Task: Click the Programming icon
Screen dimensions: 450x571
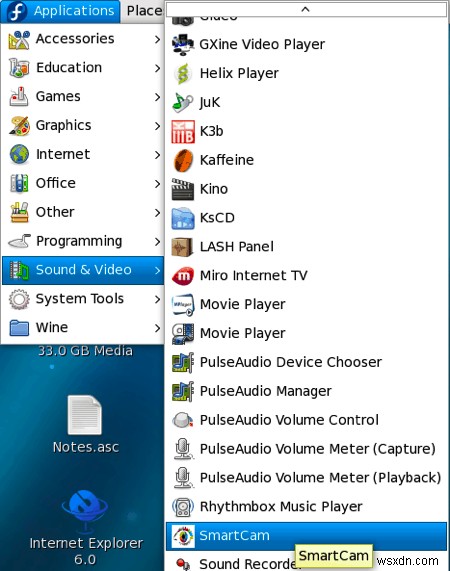Action: click(19, 241)
